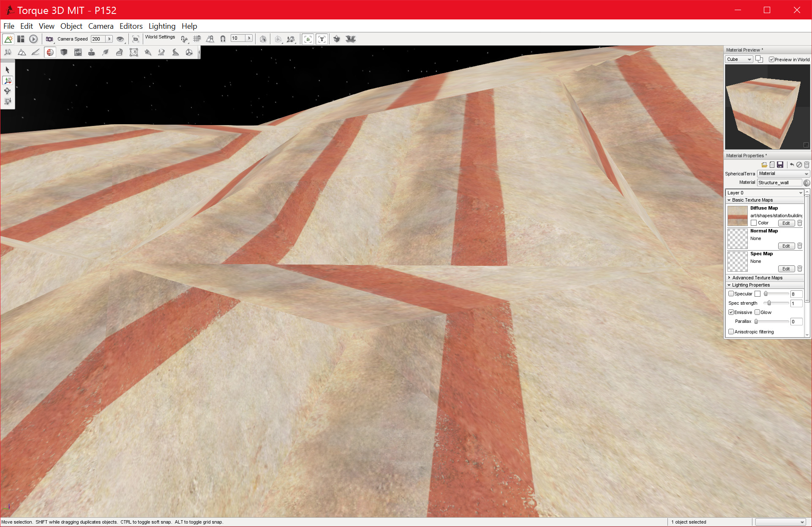
Task: Click the object center mode icon
Action: (278, 39)
